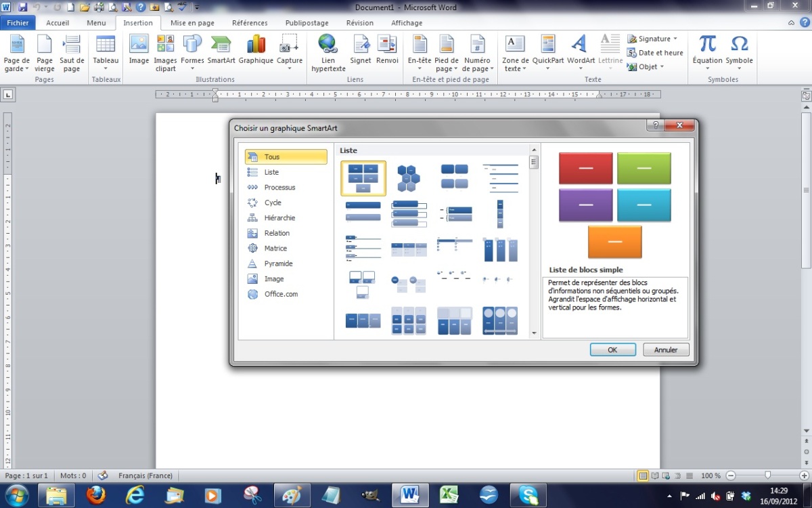The image size is (812, 508).
Task: Click the Graphique chart icon
Action: click(256, 50)
